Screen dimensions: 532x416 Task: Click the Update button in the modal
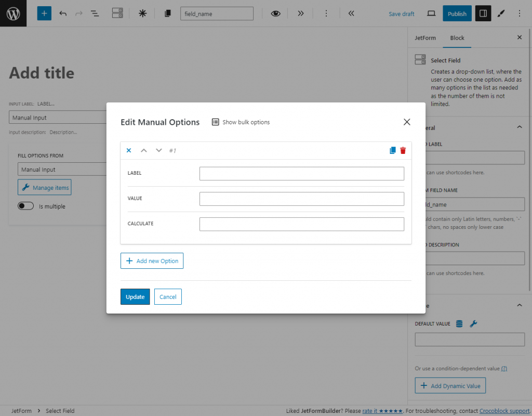coord(135,296)
